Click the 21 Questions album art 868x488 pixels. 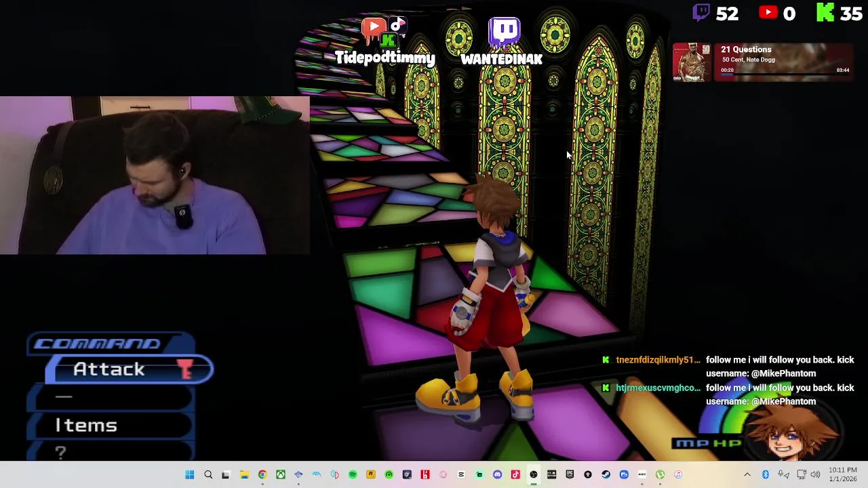point(692,62)
